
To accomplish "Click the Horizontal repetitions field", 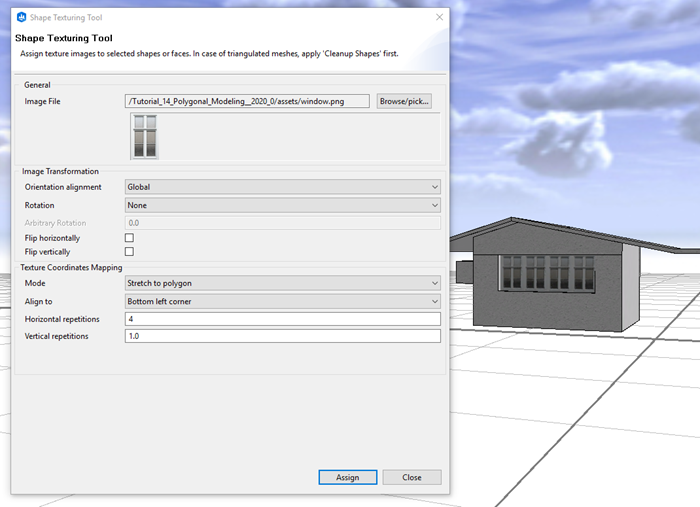I will coord(282,319).
